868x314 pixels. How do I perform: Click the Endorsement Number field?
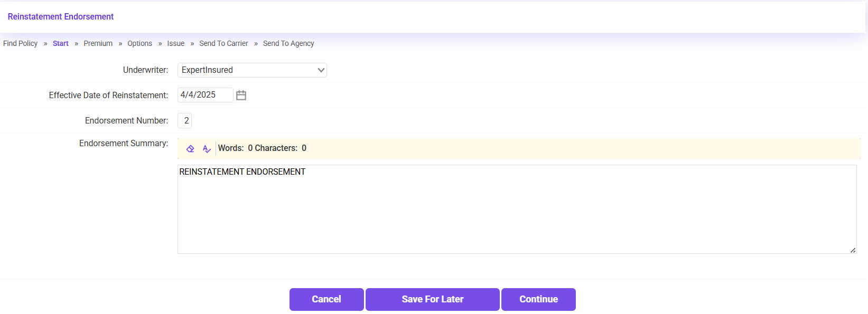pyautogui.click(x=185, y=121)
